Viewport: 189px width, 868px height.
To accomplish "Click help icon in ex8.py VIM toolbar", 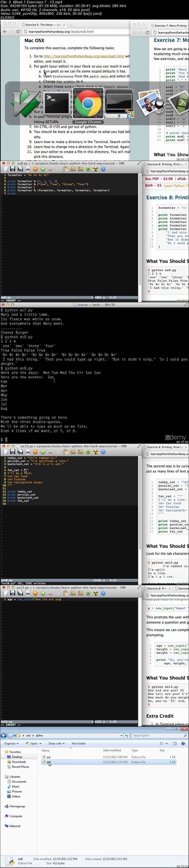I will point(103,169).
